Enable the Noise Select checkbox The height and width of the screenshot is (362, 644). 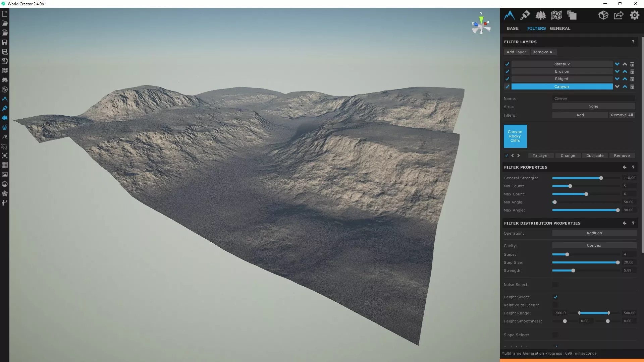click(x=555, y=285)
